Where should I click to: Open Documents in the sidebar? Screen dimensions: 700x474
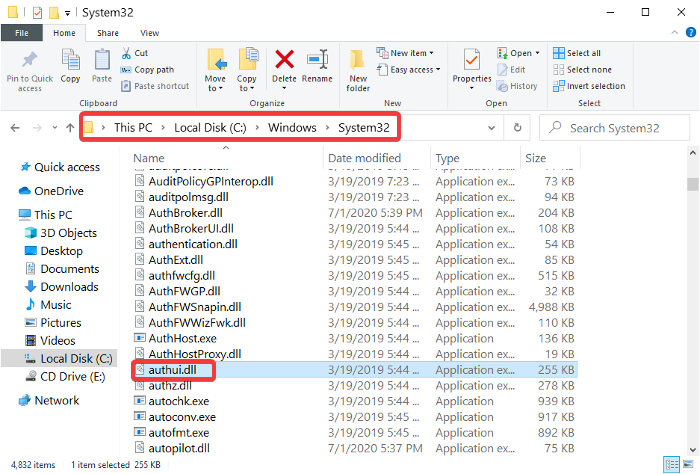point(62,269)
